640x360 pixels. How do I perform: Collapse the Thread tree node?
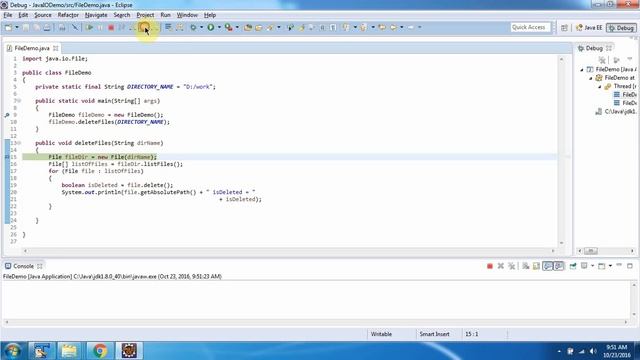[600, 87]
